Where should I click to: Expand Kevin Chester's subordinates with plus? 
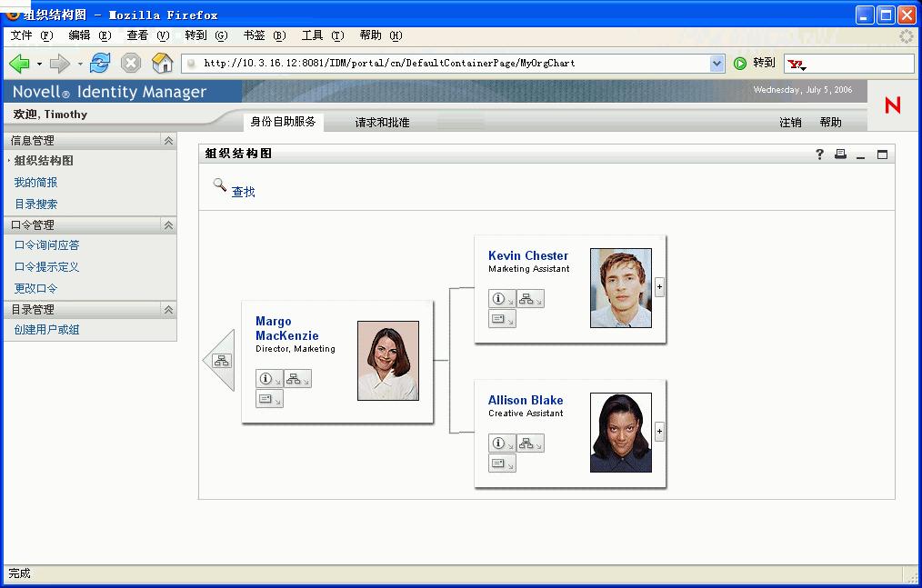(x=660, y=287)
